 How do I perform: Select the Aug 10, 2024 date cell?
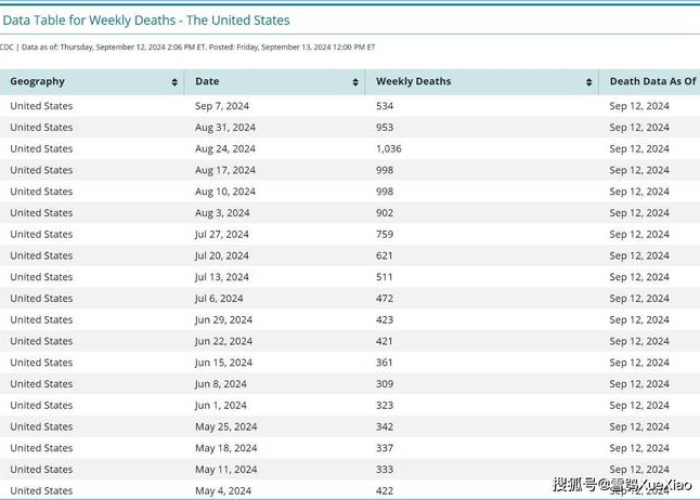225,192
